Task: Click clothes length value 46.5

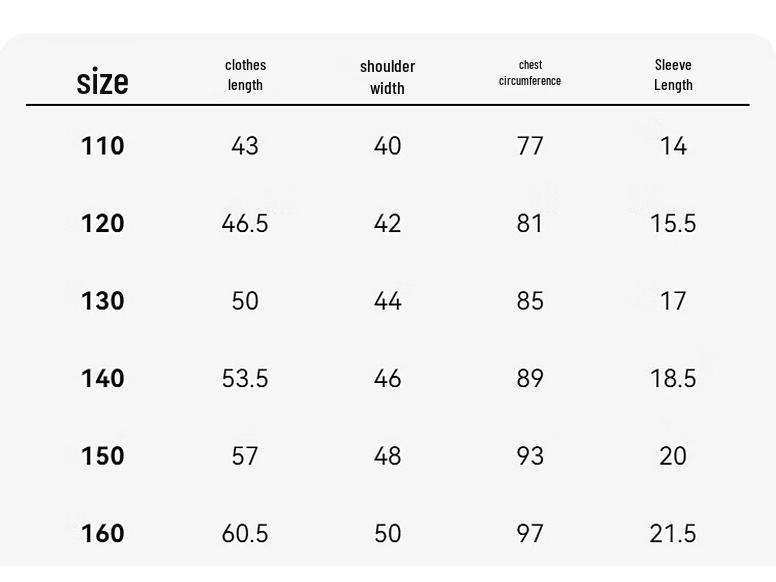Action: (x=245, y=223)
